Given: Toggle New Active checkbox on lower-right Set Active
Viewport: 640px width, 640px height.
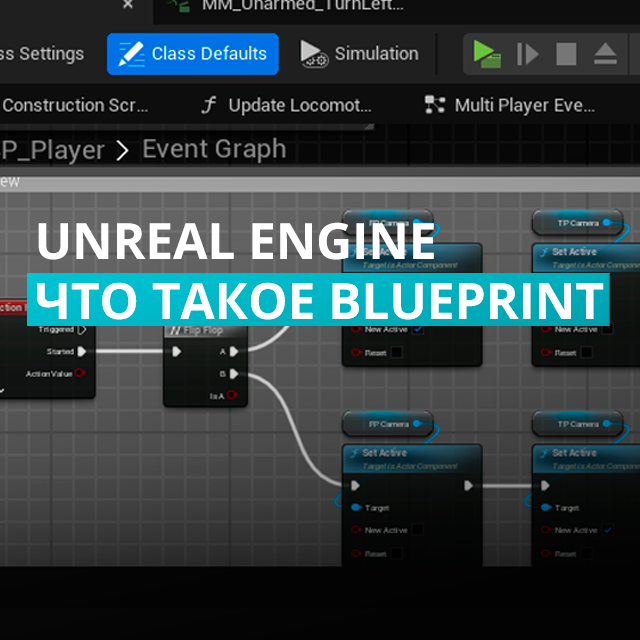Looking at the screenshot, I should 607,530.
